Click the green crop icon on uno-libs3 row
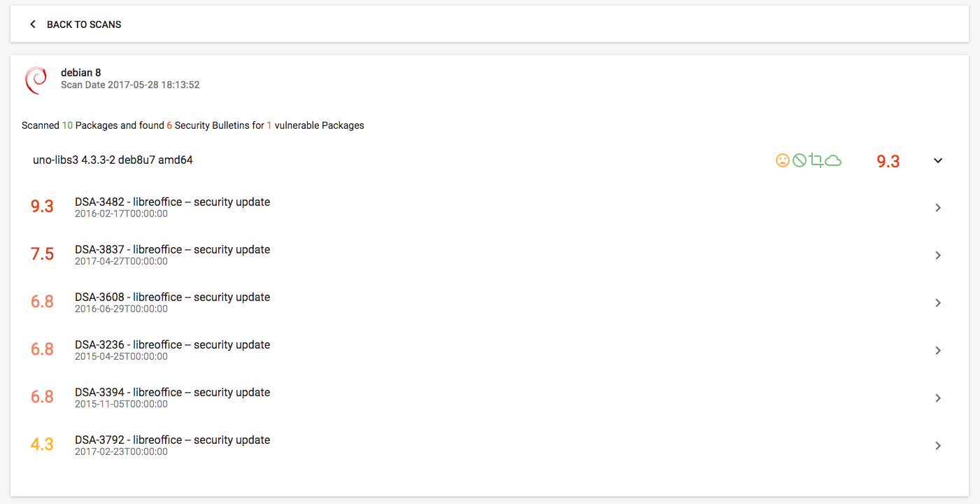Image resolution: width=980 pixels, height=504 pixels. [x=817, y=160]
